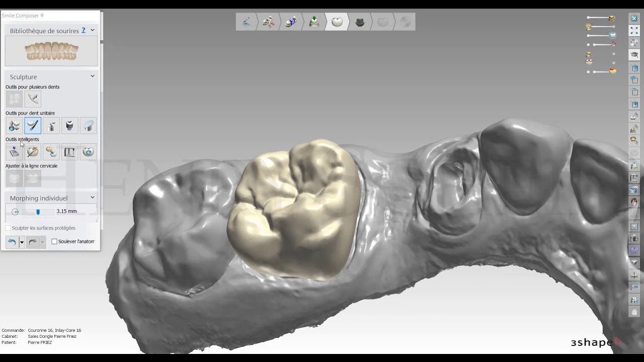Open the dark tooth workflow step tab
Screen dimensions: 644x362
360,22
